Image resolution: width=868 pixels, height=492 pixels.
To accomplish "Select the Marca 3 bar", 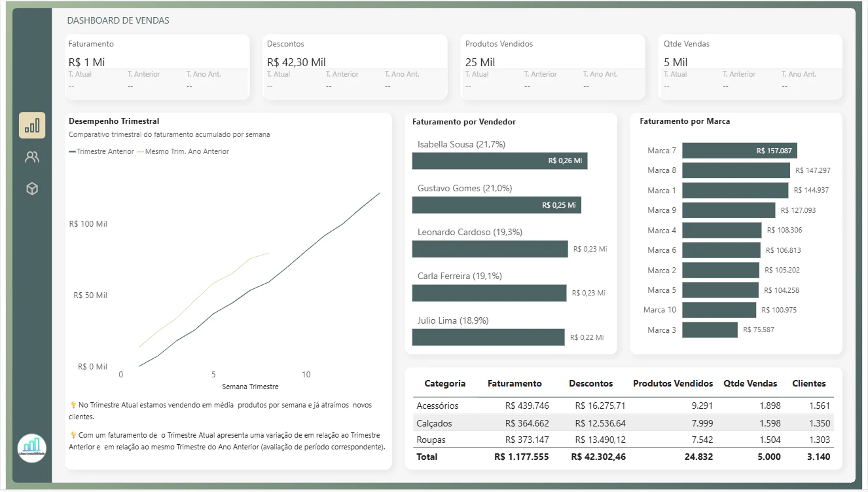I will coord(710,330).
